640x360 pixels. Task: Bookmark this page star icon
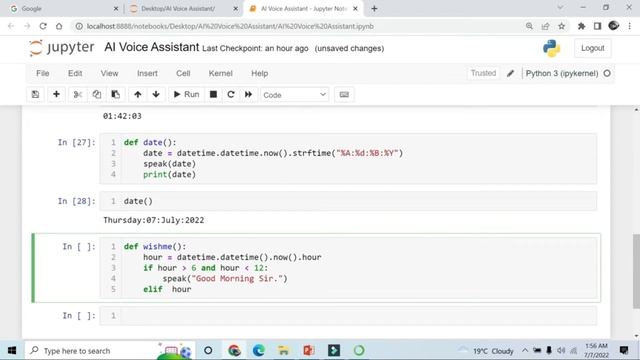coord(562,26)
